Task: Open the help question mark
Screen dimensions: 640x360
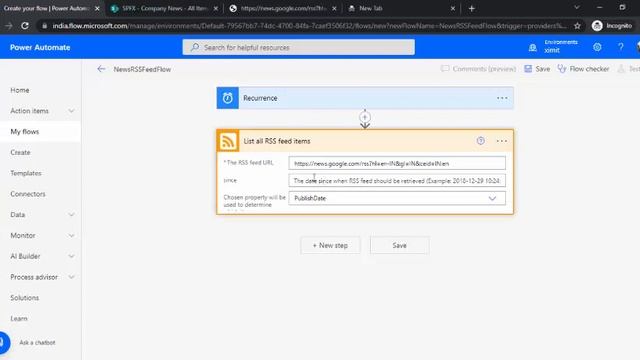Action: point(620,47)
